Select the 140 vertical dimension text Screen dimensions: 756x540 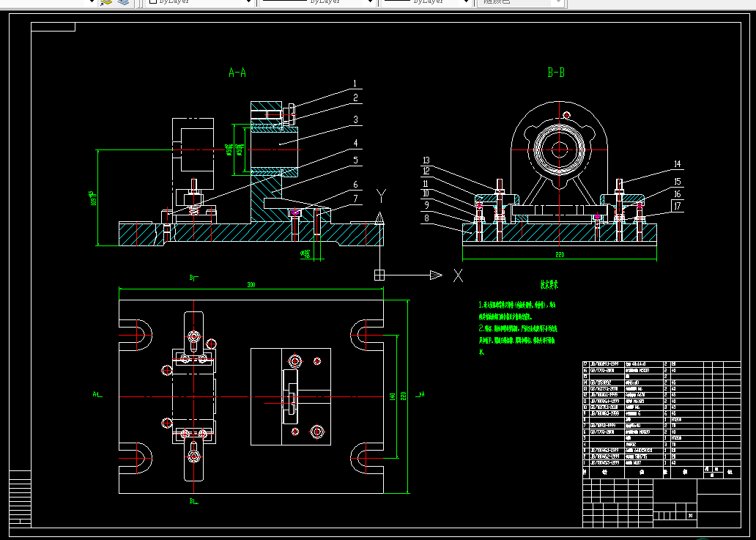click(x=393, y=396)
